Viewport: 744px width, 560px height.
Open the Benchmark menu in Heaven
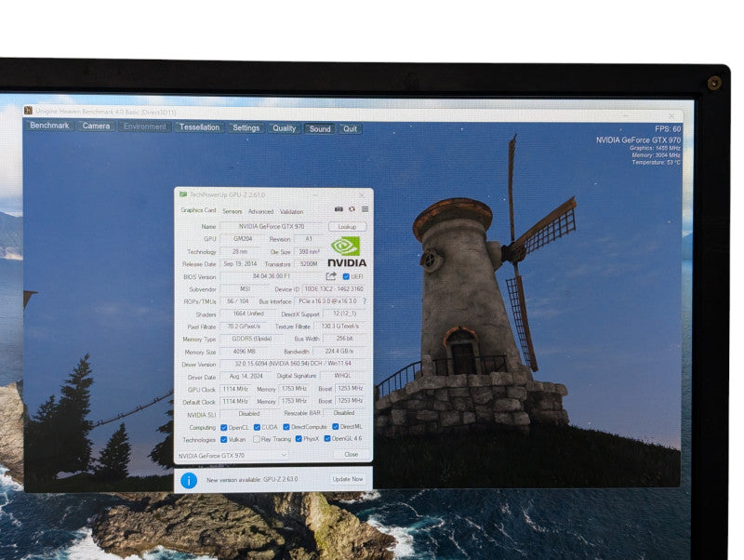49,126
